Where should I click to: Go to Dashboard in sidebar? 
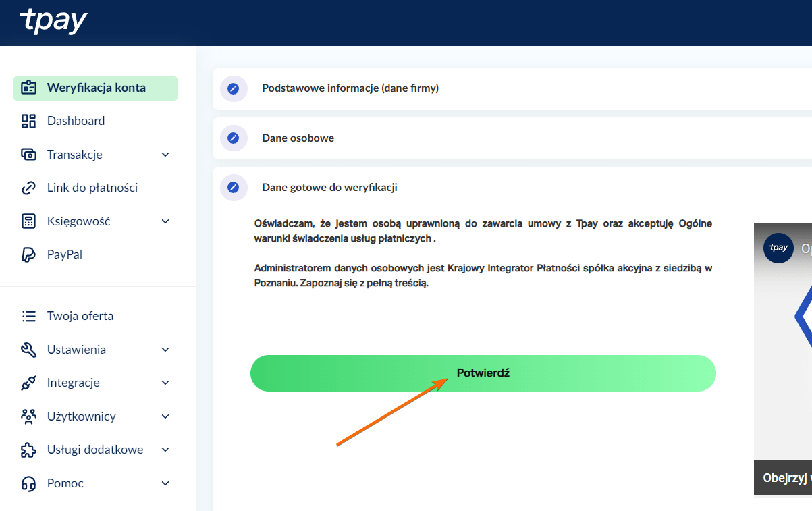pos(76,121)
